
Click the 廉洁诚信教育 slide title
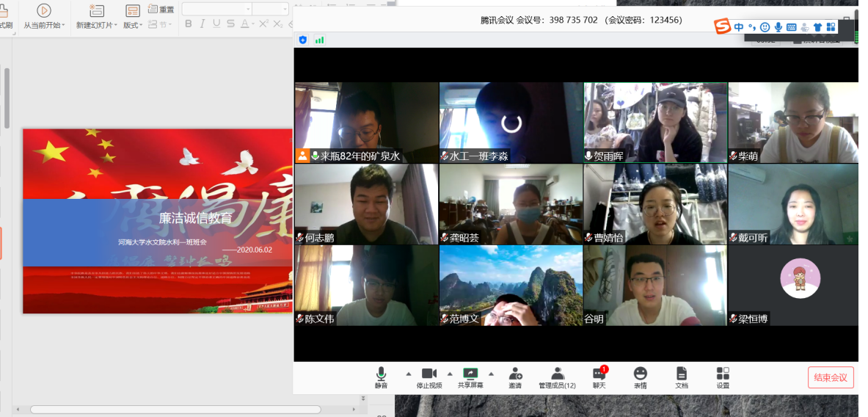pos(196,218)
